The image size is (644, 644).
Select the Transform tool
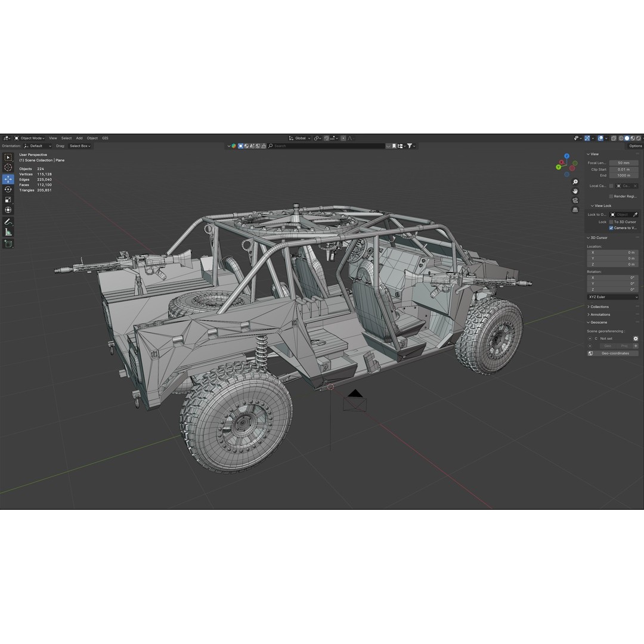click(8, 210)
